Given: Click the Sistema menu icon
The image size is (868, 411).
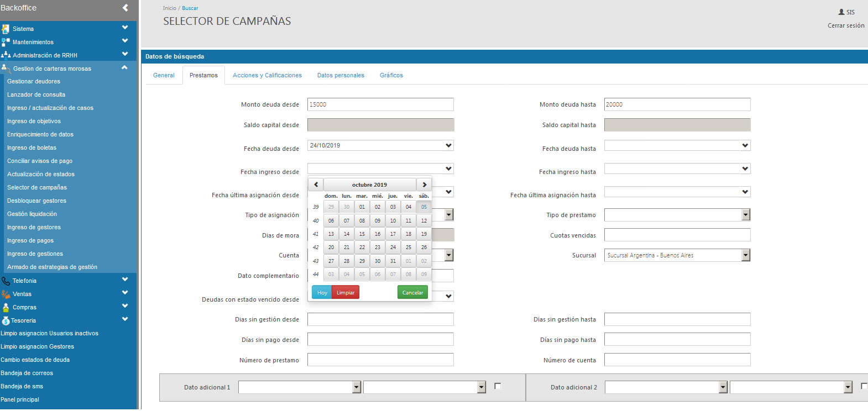Looking at the screenshot, I should pos(6,29).
